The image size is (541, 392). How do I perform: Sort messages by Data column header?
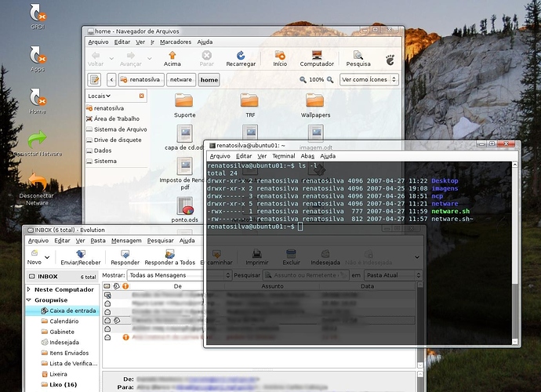coord(368,286)
